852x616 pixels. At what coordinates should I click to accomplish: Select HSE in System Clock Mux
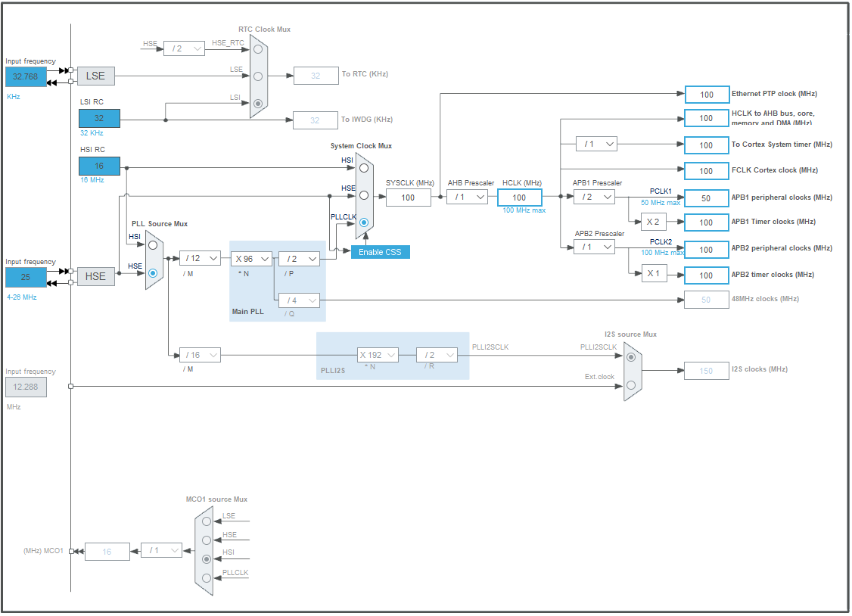coord(364,195)
